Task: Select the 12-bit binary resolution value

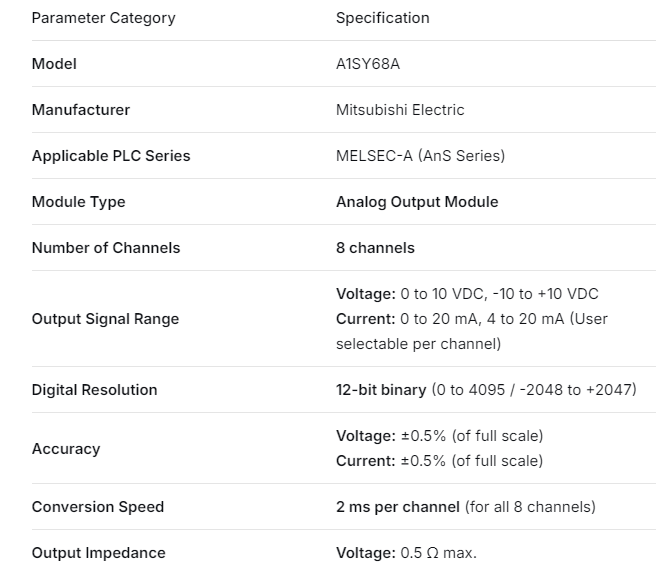Action: (381, 390)
